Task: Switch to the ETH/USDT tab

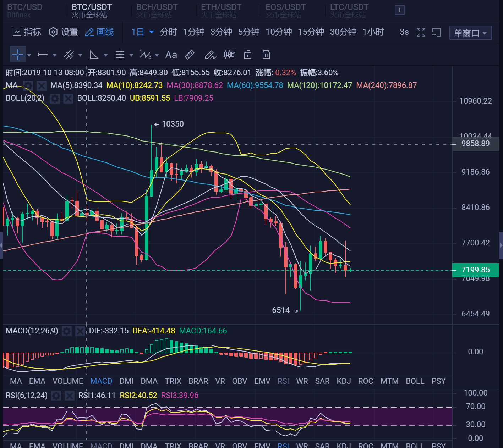Action: [x=221, y=11]
